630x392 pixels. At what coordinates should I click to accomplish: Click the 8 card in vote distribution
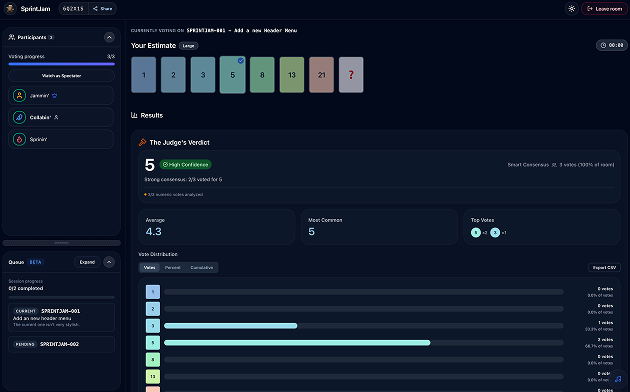tap(153, 359)
